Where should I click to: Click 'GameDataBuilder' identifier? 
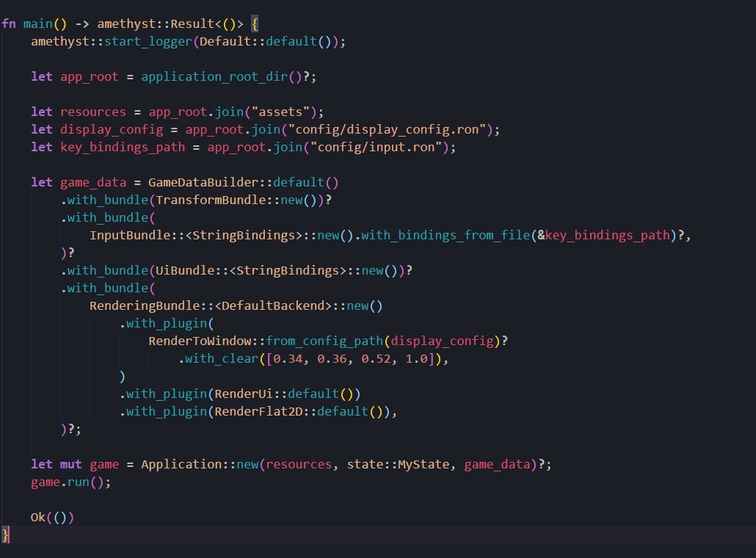(203, 182)
